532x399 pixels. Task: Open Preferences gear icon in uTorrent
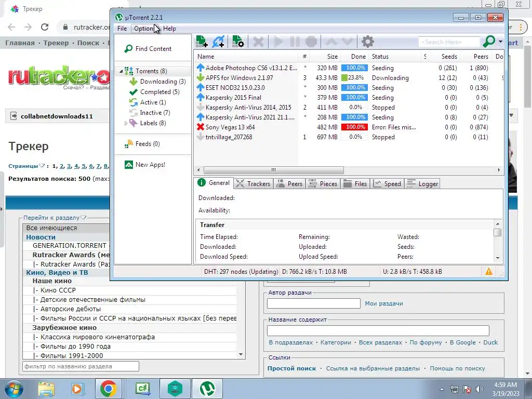click(367, 42)
